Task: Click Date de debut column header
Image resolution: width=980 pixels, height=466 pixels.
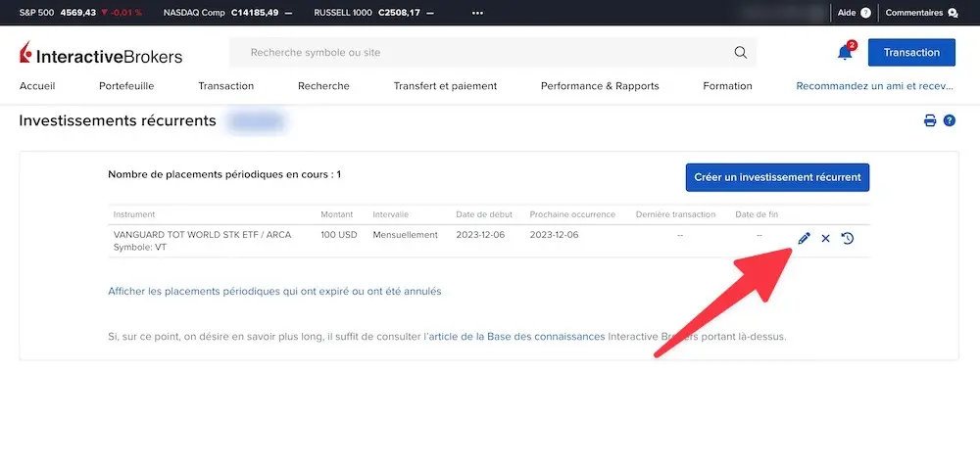Action: tap(484, 214)
